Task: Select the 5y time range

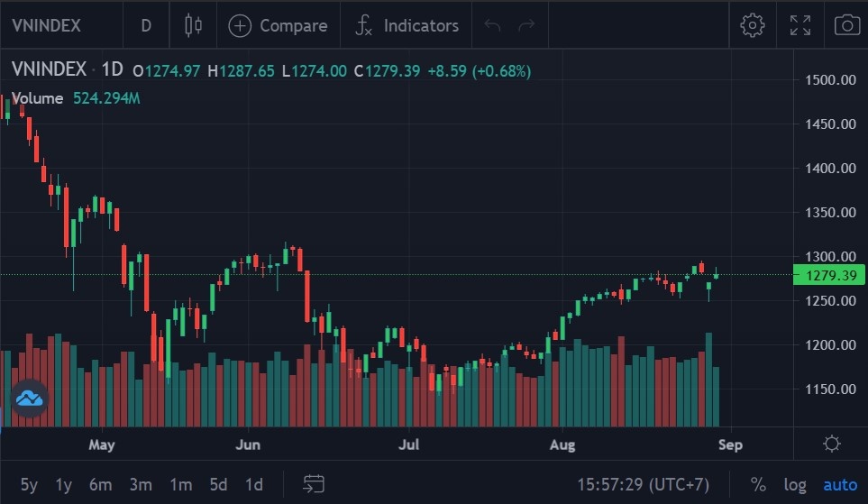Action: click(x=29, y=484)
